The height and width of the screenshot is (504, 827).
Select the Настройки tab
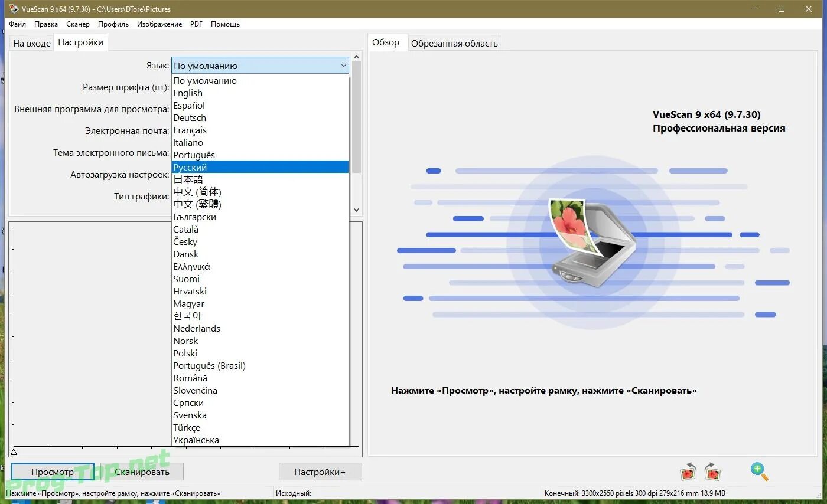click(x=81, y=42)
